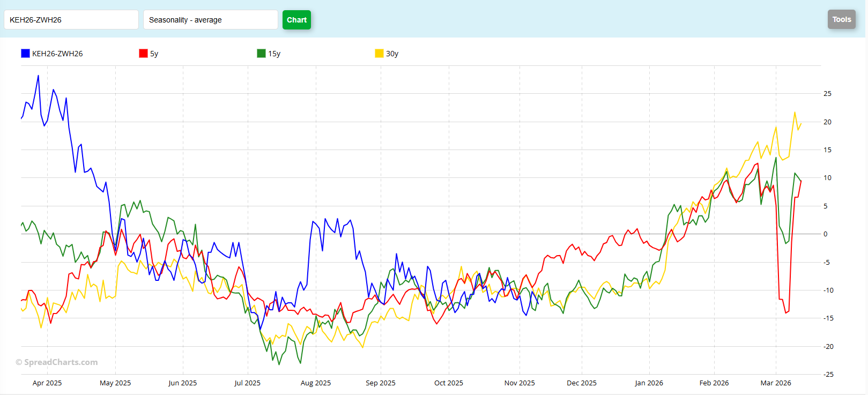Toggle the 30y series legend label
This screenshot has height=395, width=868.
coord(392,54)
